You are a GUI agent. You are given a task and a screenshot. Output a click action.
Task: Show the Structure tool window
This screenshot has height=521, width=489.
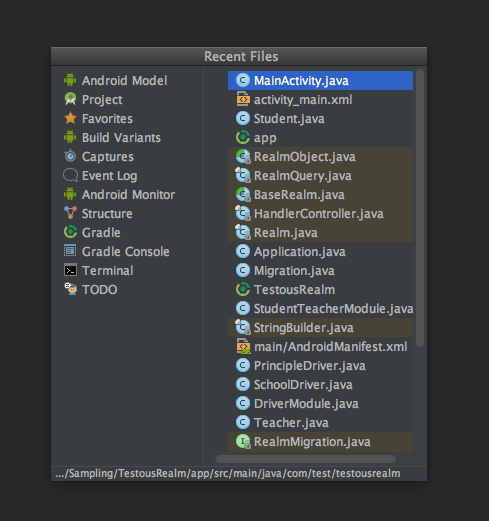click(x=107, y=213)
